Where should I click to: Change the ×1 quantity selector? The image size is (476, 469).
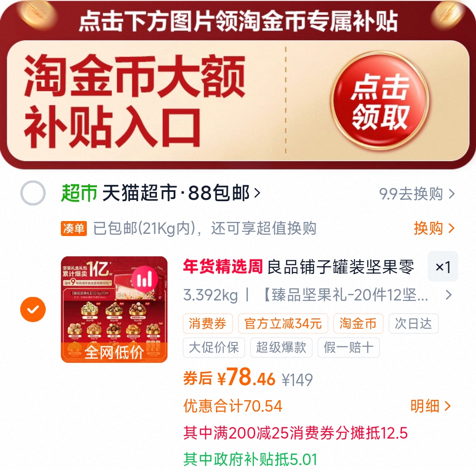tap(443, 266)
